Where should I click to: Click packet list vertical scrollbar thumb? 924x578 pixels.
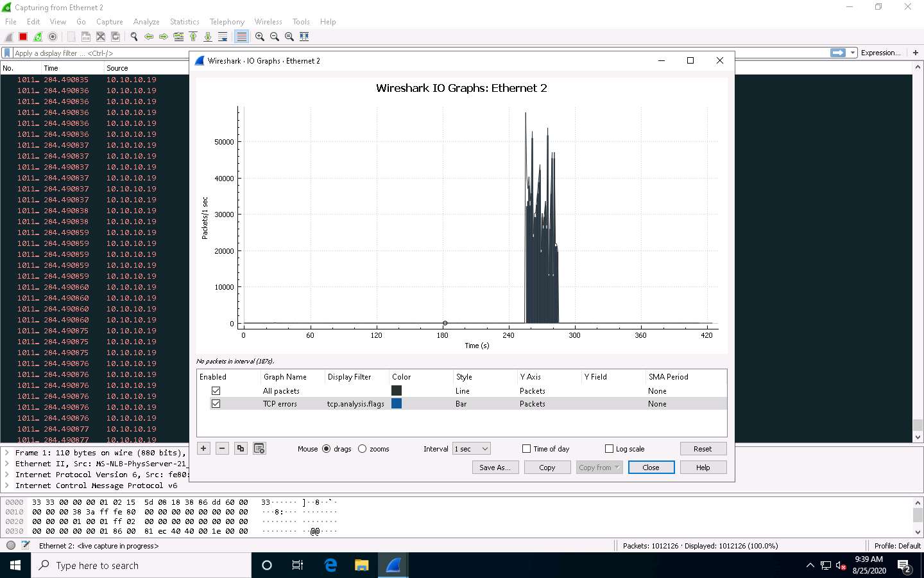pyautogui.click(x=918, y=425)
